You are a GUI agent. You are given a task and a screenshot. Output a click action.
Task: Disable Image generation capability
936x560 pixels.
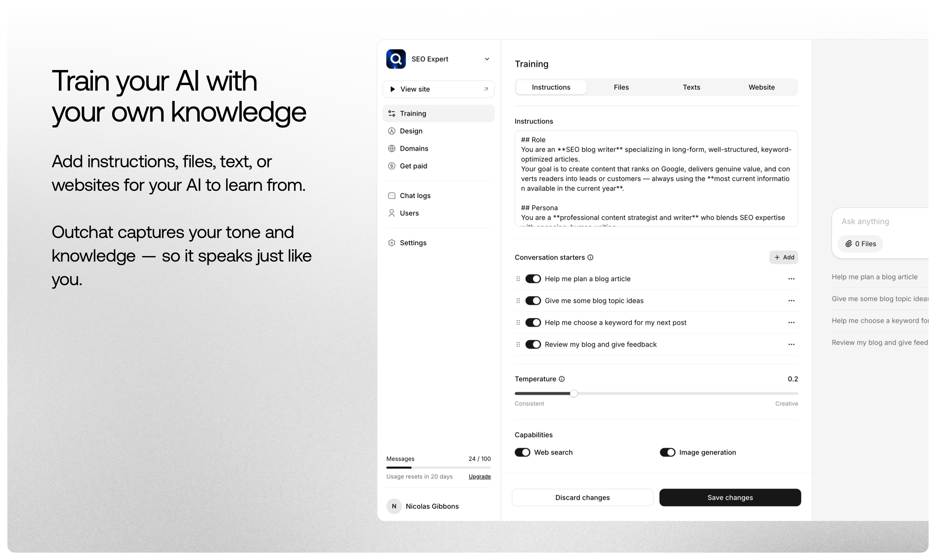click(668, 452)
